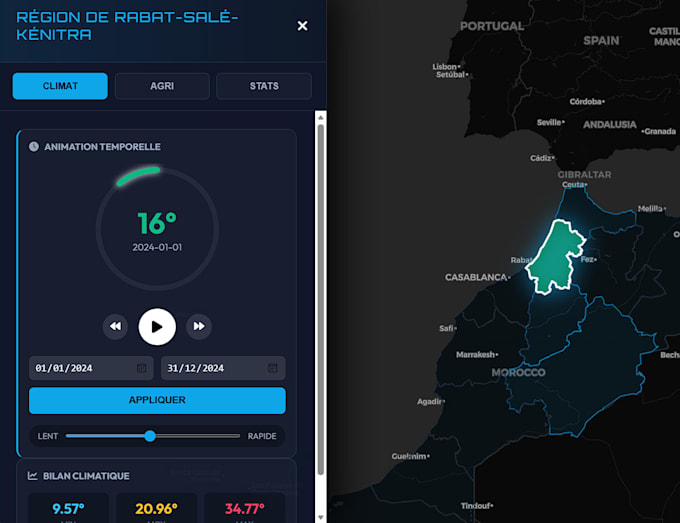Viewport: 680px width, 523px height.
Task: Open calendar picker for end date
Action: click(x=273, y=368)
